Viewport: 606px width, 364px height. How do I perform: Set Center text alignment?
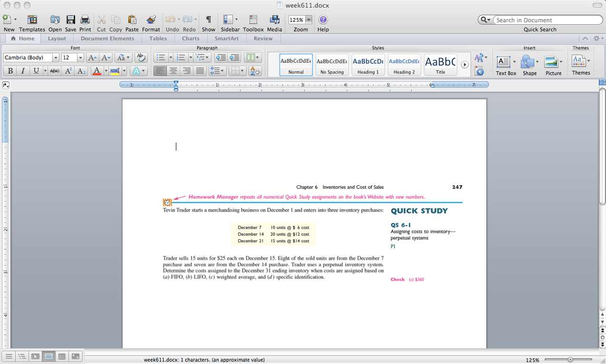point(173,71)
